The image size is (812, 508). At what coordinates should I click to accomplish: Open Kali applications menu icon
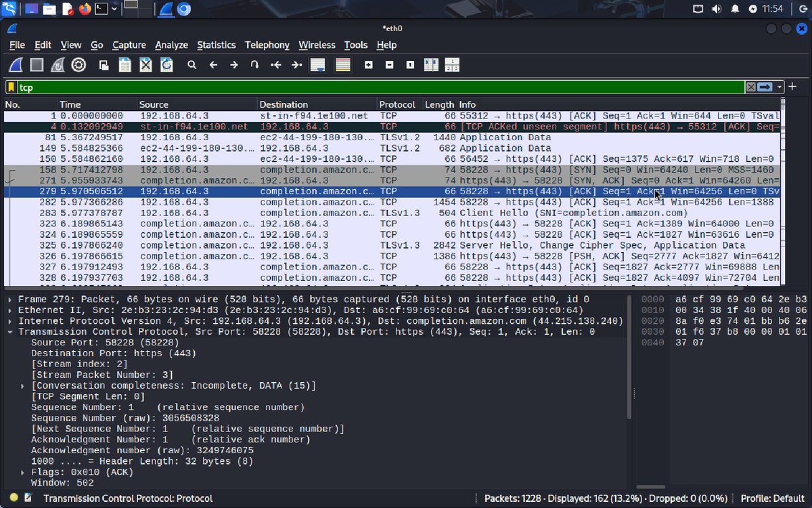[9, 9]
